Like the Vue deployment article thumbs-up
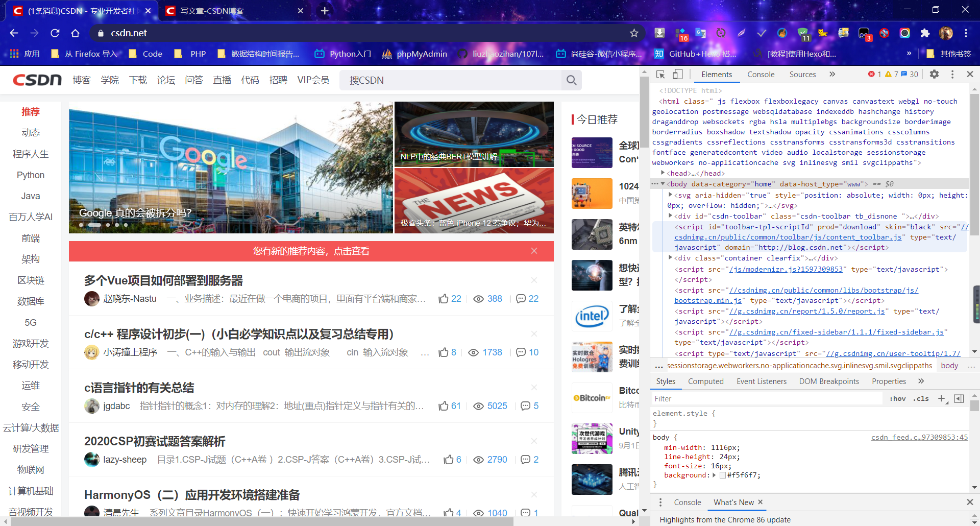Viewport: 980px width, 526px height. 444,298
